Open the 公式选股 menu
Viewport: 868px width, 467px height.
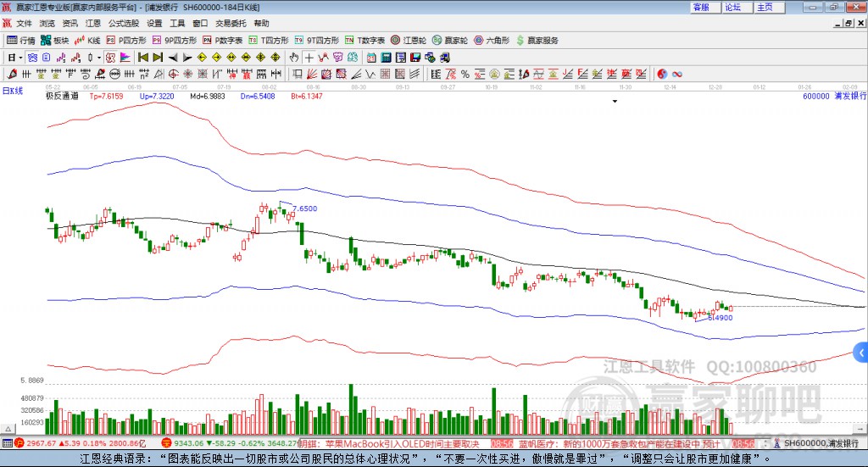124,23
